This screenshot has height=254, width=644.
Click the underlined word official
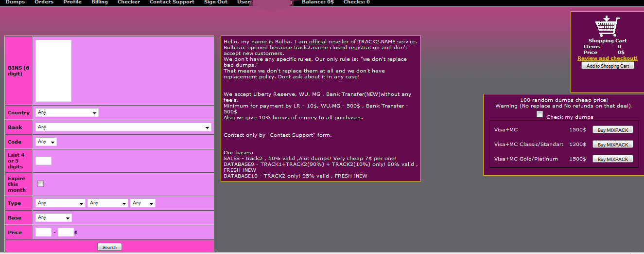coord(318,42)
